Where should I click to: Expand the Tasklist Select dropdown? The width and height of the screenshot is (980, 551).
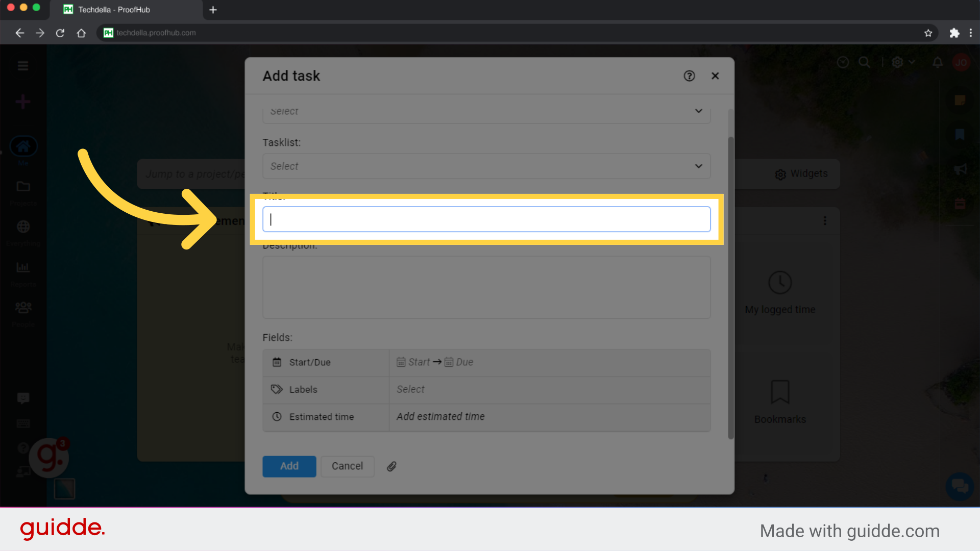[486, 166]
